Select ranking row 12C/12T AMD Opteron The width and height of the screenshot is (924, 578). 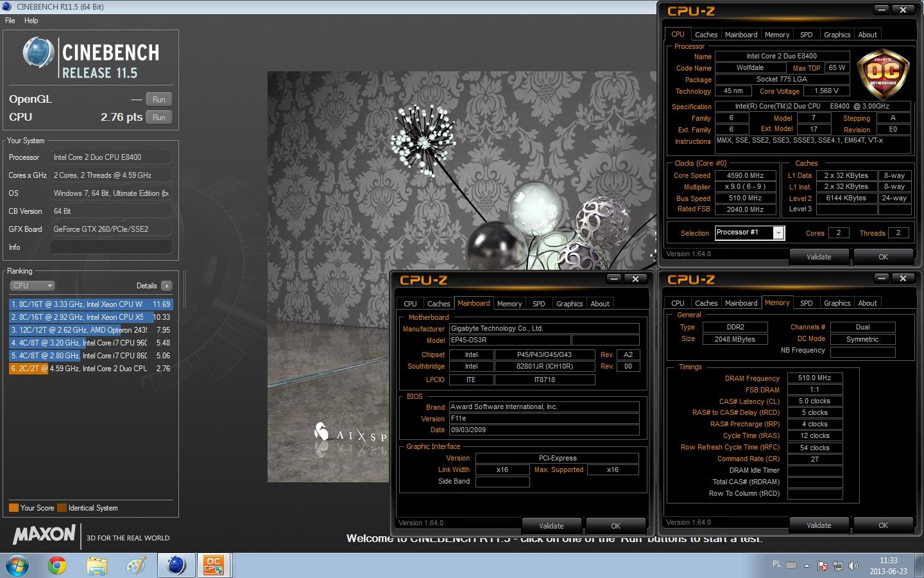click(x=90, y=330)
